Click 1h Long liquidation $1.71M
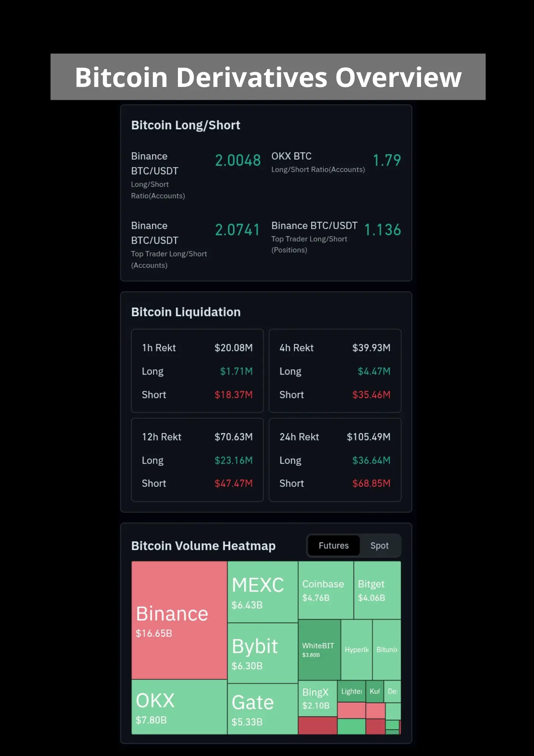Viewport: 534px width, 756px height. point(236,371)
